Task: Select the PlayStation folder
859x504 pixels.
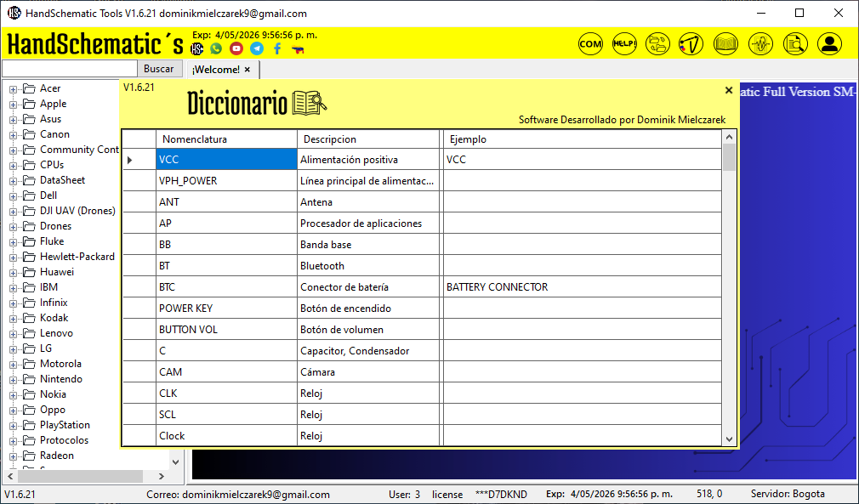Action: [65, 425]
